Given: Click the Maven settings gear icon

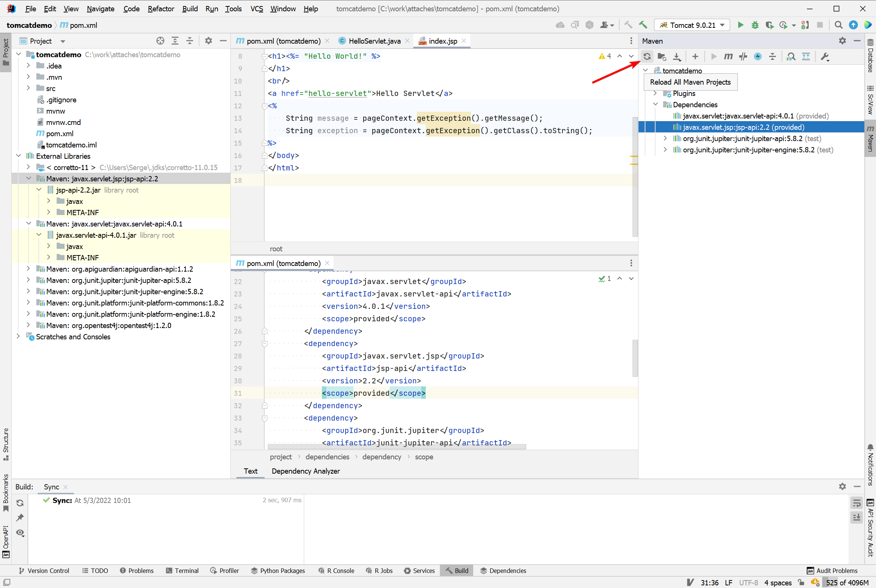Looking at the screenshot, I should [x=842, y=41].
